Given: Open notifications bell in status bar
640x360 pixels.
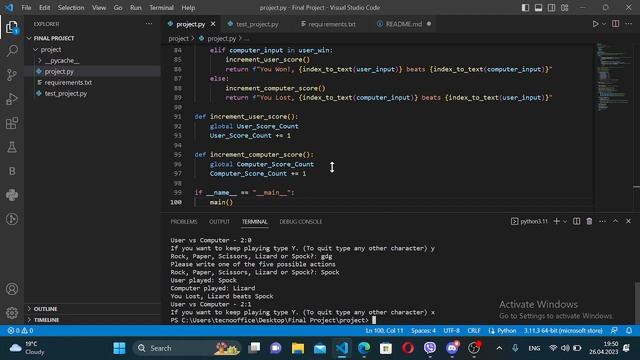Looking at the screenshot, I should [629, 331].
